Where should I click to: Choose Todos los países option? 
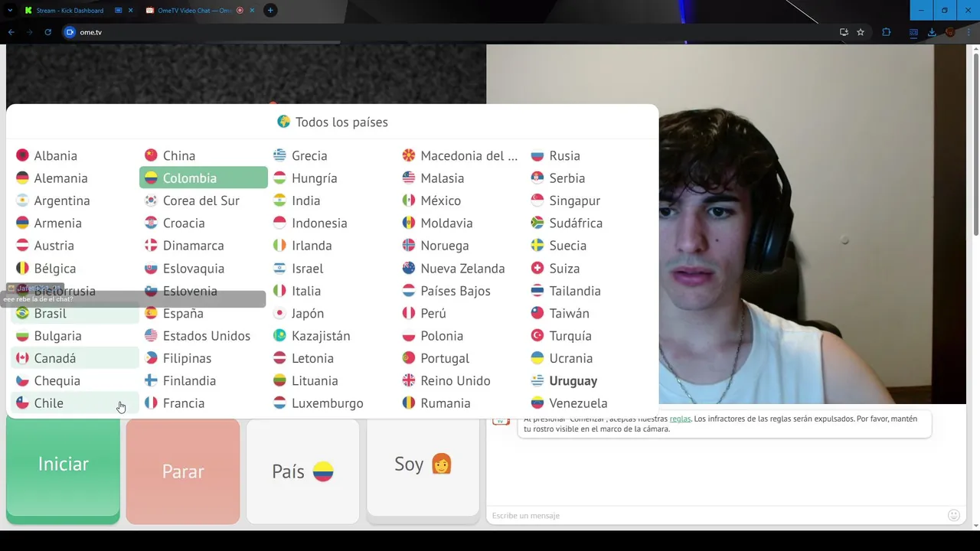pos(332,122)
